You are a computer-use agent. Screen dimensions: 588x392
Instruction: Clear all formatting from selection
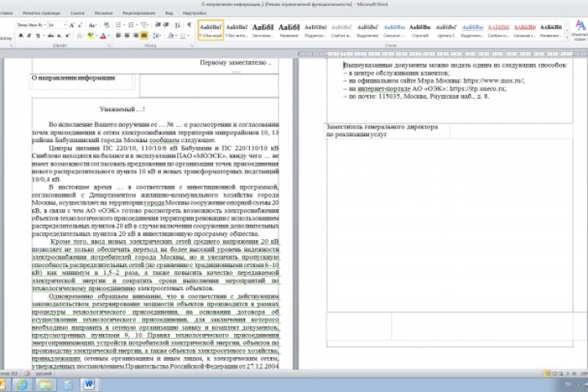click(x=106, y=25)
